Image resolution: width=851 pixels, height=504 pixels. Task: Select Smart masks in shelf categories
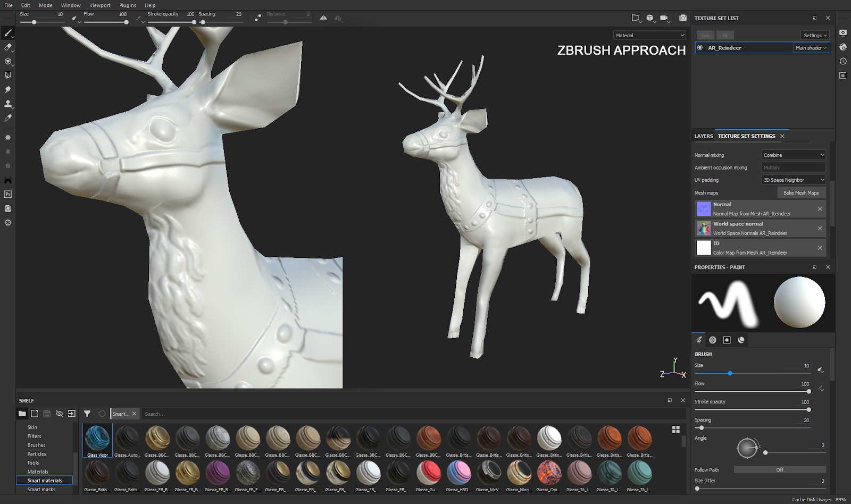click(41, 490)
